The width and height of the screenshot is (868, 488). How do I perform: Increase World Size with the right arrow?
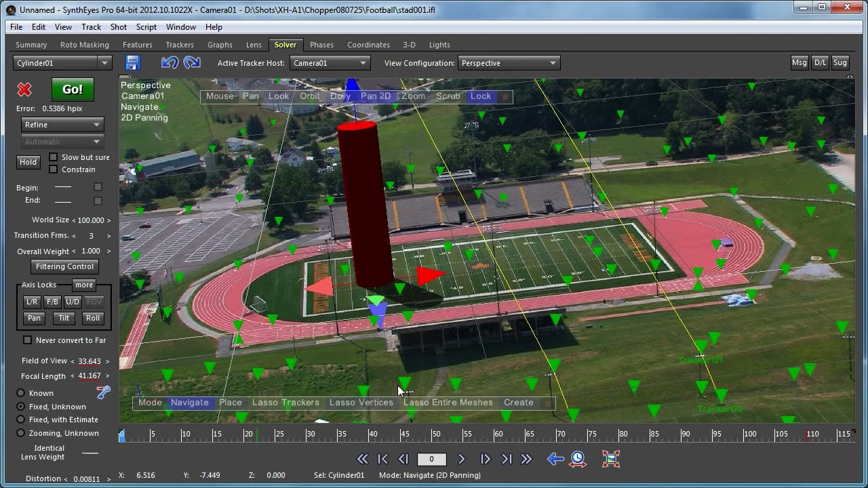(108, 220)
